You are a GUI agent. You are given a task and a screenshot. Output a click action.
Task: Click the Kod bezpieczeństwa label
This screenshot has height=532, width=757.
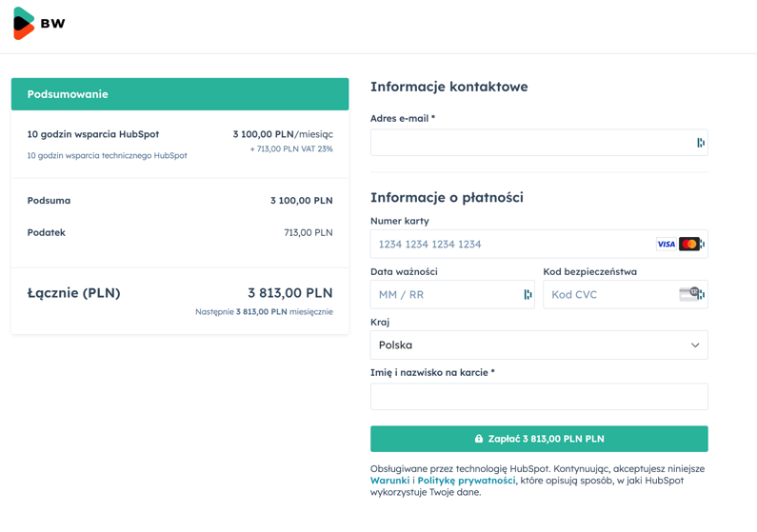pyautogui.click(x=590, y=271)
